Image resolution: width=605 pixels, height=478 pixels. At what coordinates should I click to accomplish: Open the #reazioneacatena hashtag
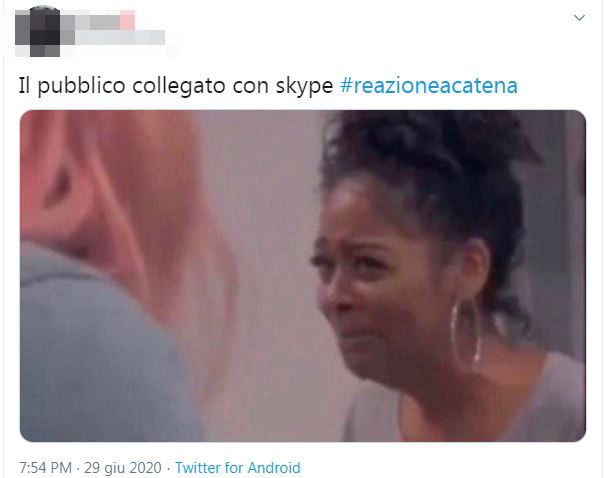pyautogui.click(x=429, y=86)
